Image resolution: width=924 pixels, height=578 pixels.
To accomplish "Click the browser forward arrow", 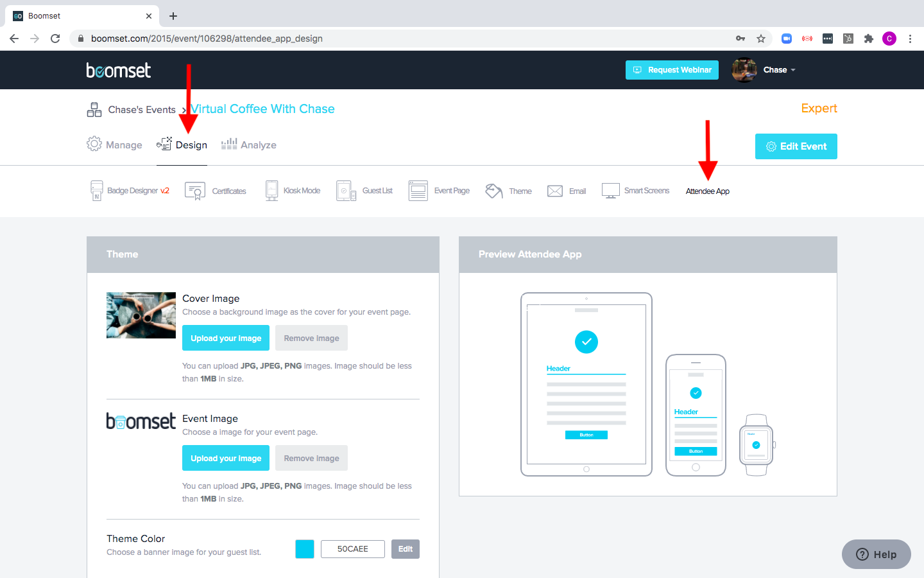I will click(x=35, y=39).
